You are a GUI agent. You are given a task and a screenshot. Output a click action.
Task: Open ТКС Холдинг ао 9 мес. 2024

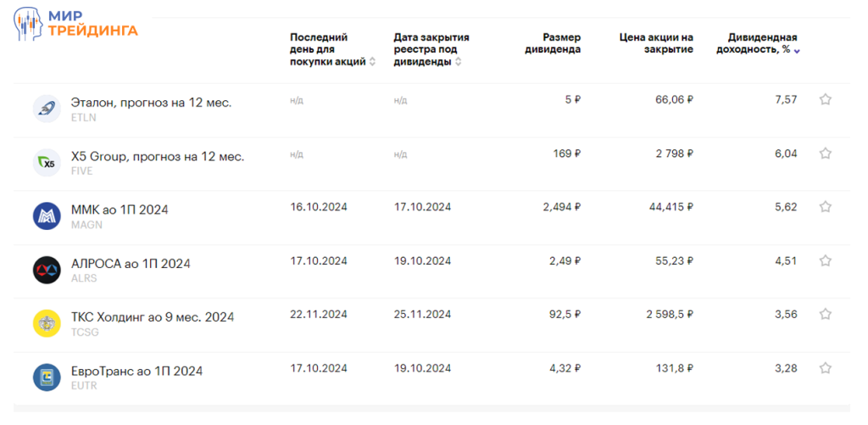tap(153, 317)
